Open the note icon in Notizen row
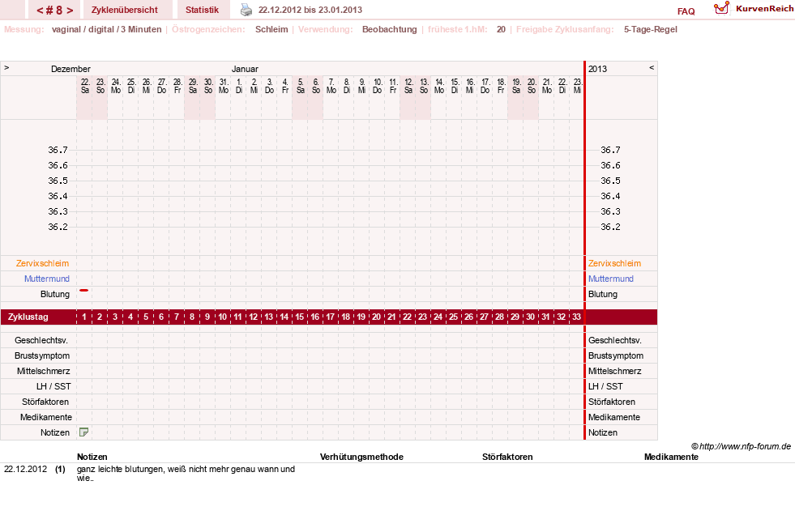This screenshot has height=532, width=795. point(84,432)
